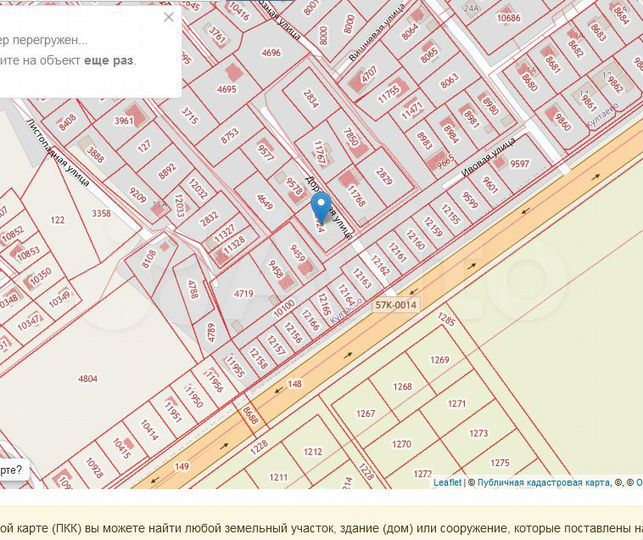Click parcel number 9459
643x540 pixels.
pos(297,253)
